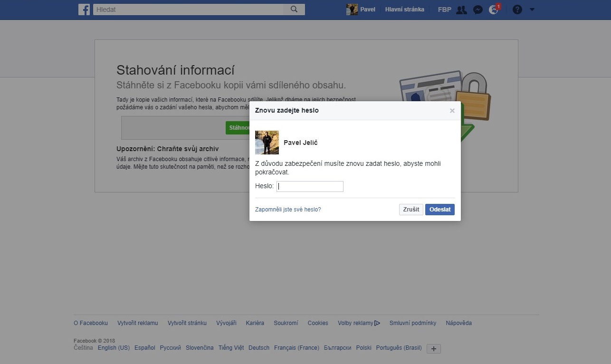Click the 'Znovu zadejte heslo' dialog title
Screen dimensions: 611x364
click(x=287, y=111)
